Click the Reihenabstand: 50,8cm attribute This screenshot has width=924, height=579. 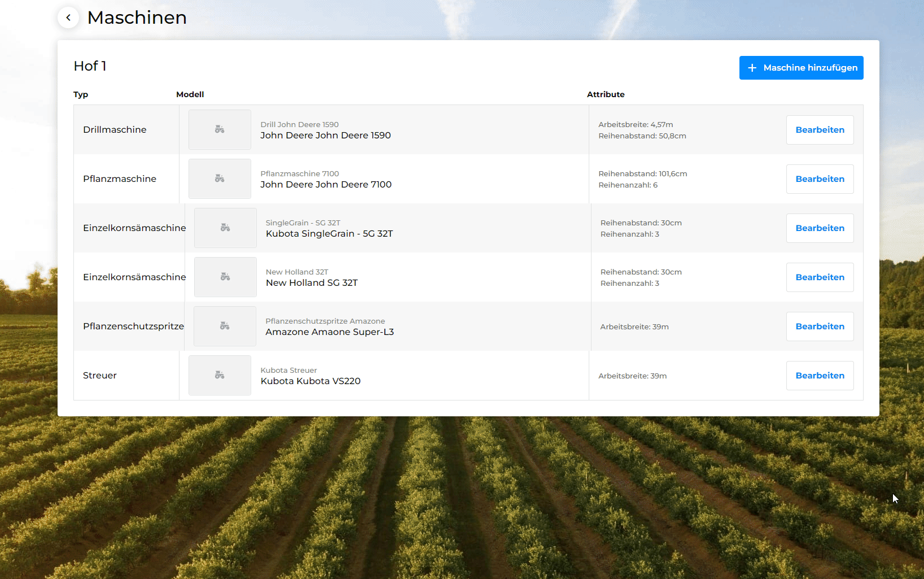[x=642, y=136]
